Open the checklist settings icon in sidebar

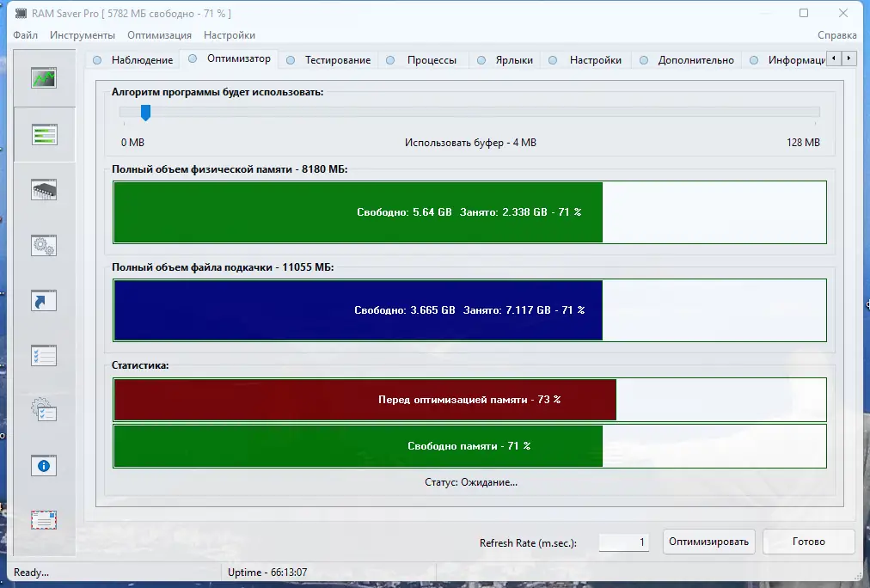pyautogui.click(x=45, y=355)
